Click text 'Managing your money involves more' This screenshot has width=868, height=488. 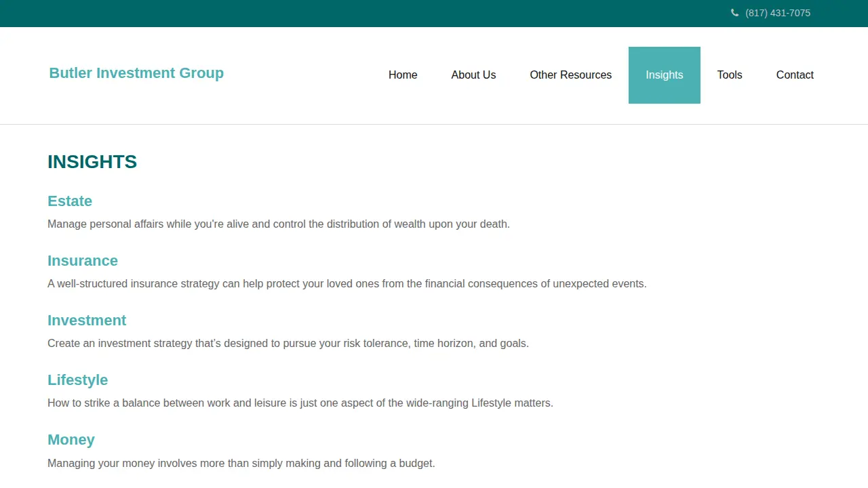pos(148,464)
